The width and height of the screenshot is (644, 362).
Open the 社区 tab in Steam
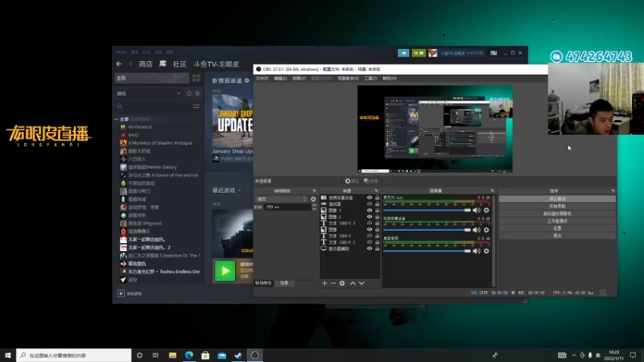click(x=180, y=64)
